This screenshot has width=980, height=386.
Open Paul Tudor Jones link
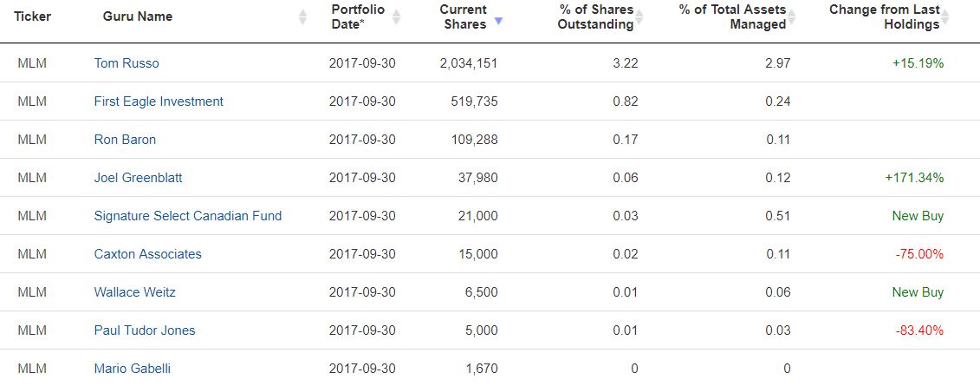tap(145, 330)
